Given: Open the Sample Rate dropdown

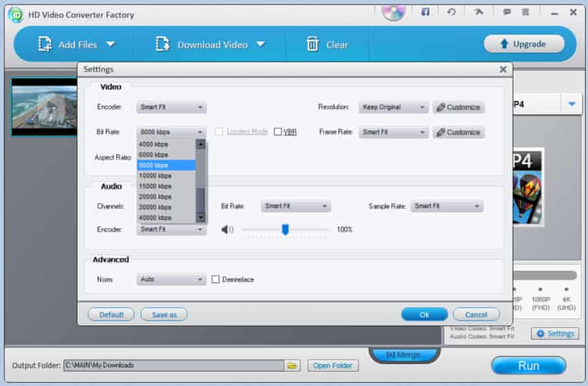Looking at the screenshot, I should tap(447, 206).
